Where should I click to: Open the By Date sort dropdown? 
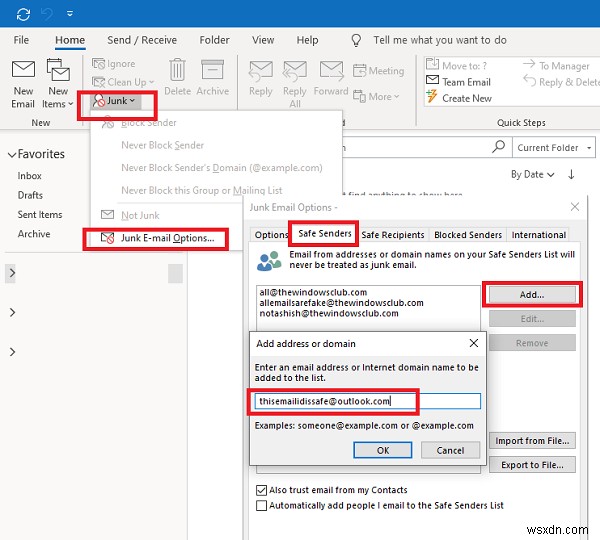pos(532,175)
